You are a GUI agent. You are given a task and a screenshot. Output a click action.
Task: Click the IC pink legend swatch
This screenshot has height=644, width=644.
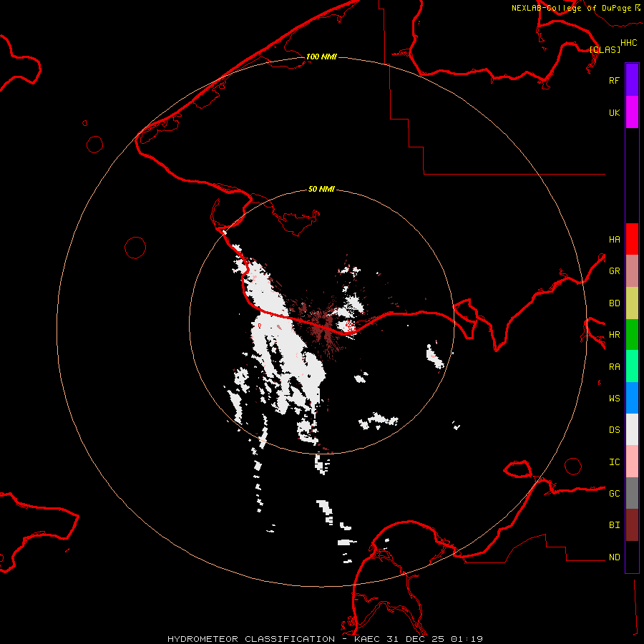click(x=632, y=462)
